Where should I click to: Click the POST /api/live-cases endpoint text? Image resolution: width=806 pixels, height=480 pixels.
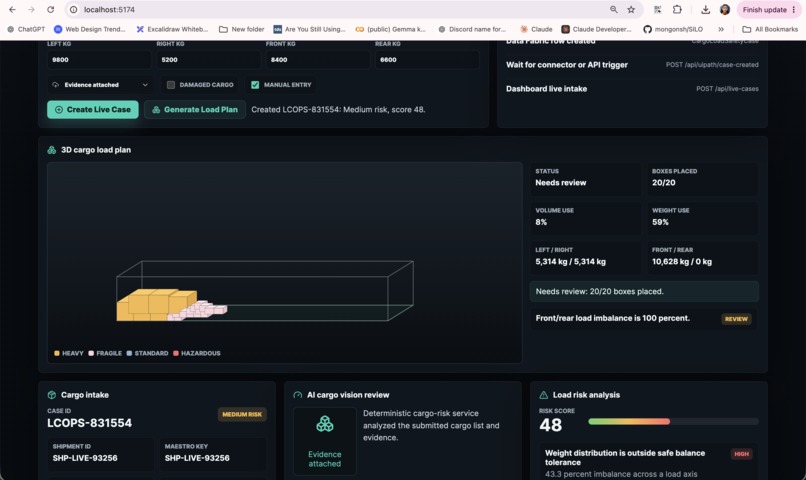tap(727, 89)
